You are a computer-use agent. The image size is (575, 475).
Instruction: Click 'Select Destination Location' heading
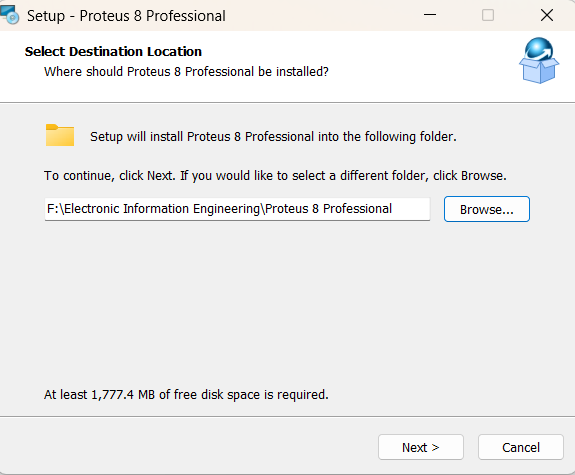pyautogui.click(x=113, y=51)
